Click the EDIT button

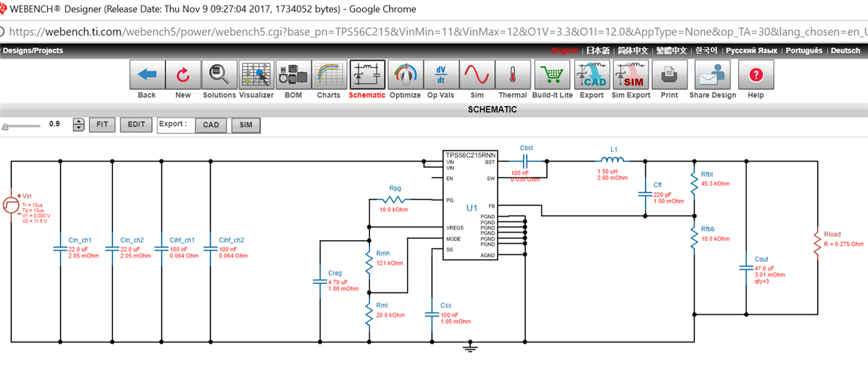[136, 125]
